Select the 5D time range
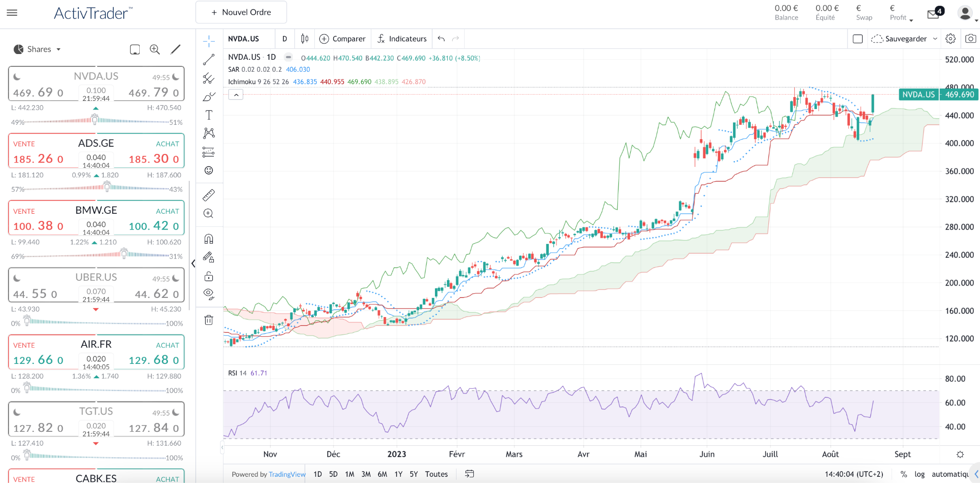The height and width of the screenshot is (483, 980). point(333,474)
